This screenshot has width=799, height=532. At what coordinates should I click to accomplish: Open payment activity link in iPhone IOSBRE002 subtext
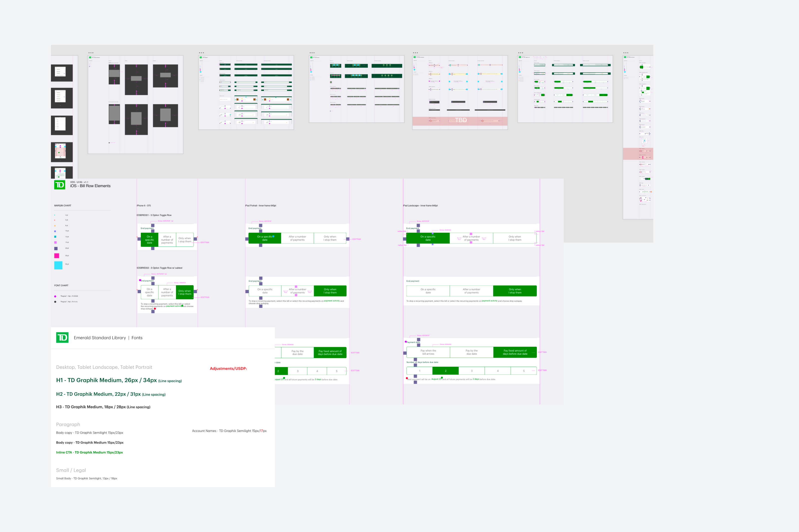pyautogui.click(x=174, y=306)
